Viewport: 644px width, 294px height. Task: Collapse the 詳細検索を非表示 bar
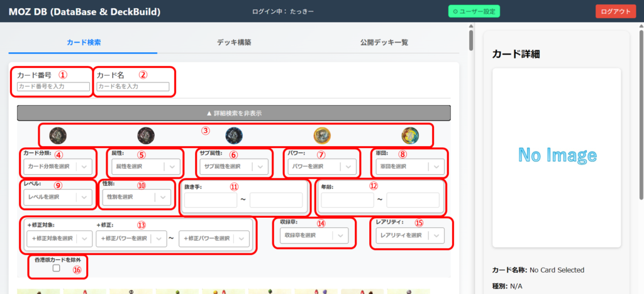click(234, 113)
